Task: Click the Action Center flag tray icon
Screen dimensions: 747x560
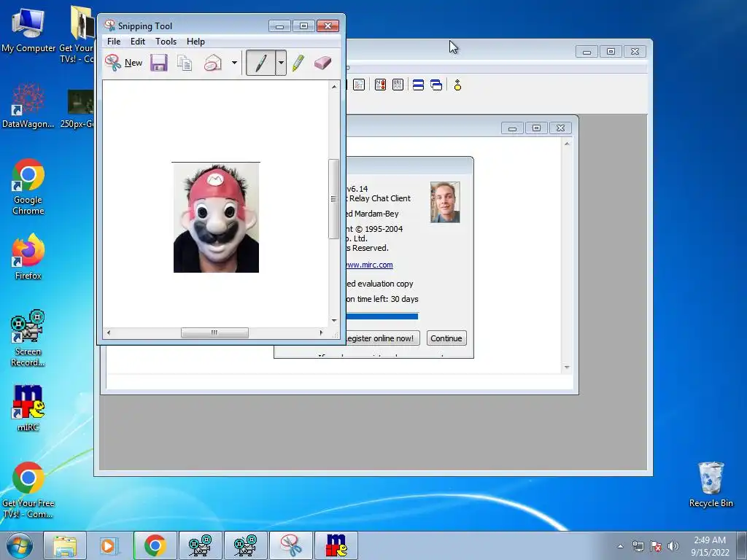Action: [x=656, y=546]
